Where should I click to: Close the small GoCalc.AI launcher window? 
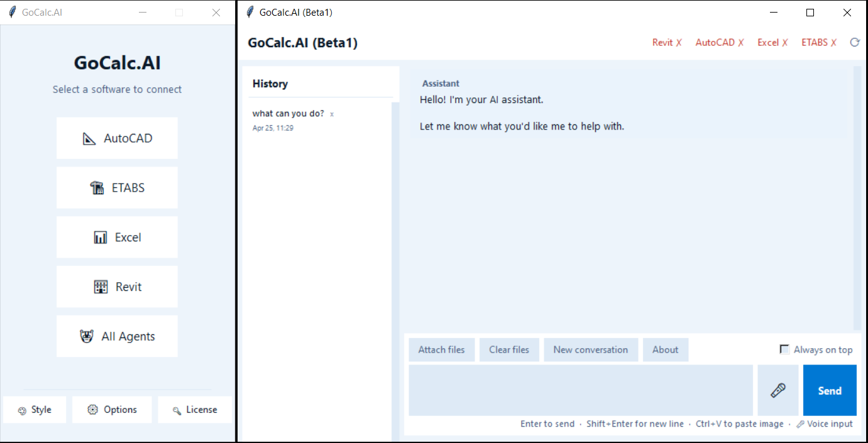pyautogui.click(x=216, y=13)
